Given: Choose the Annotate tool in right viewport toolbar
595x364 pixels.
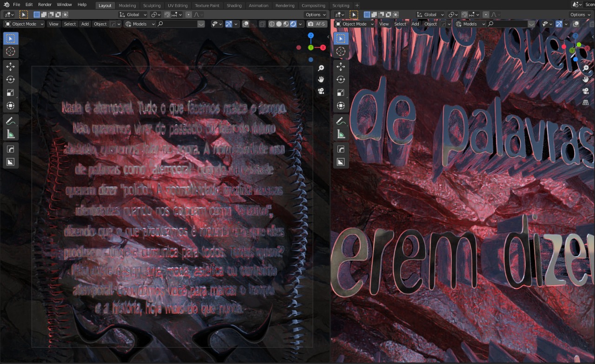Looking at the screenshot, I should click(341, 121).
